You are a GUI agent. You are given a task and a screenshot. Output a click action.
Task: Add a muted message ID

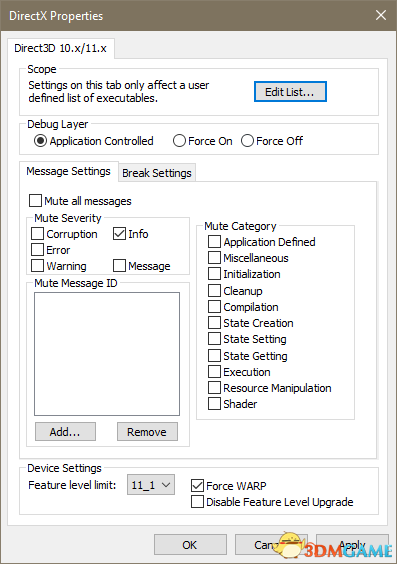[x=65, y=432]
